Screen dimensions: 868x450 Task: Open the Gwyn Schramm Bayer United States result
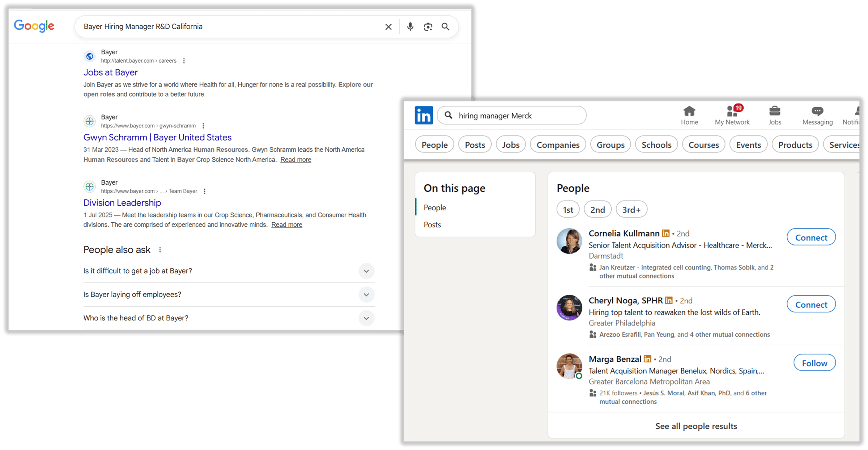157,138
